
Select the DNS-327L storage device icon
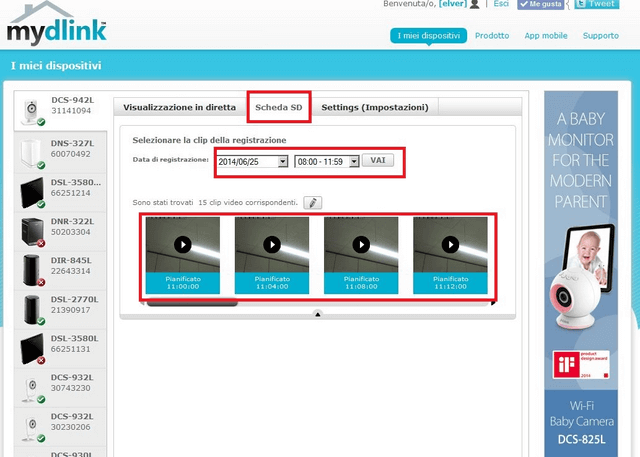click(x=32, y=153)
